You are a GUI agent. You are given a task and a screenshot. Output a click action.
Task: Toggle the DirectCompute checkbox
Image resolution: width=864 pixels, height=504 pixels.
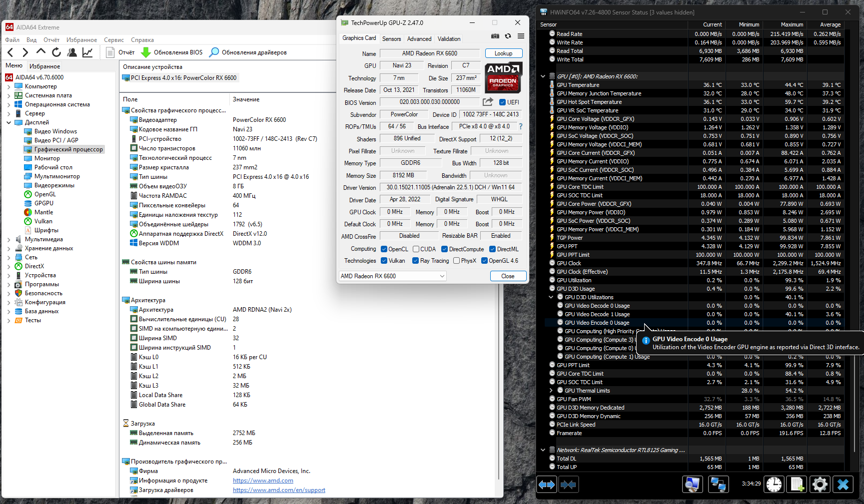tap(444, 249)
